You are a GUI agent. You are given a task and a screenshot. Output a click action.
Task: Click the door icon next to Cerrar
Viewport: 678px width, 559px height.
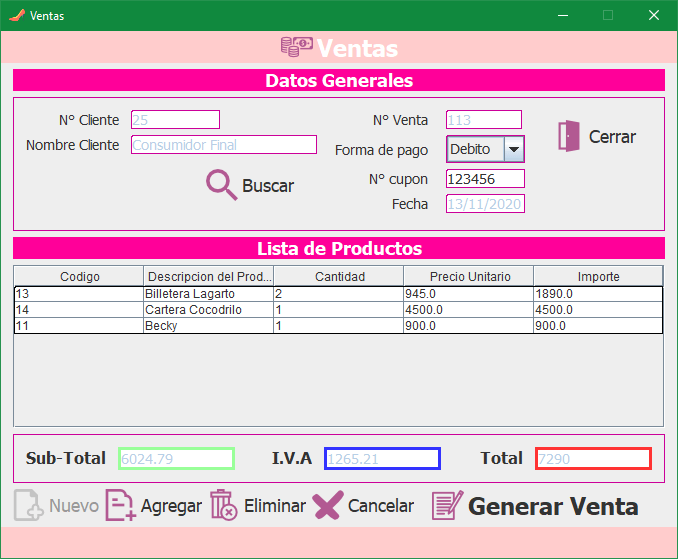pos(568,136)
